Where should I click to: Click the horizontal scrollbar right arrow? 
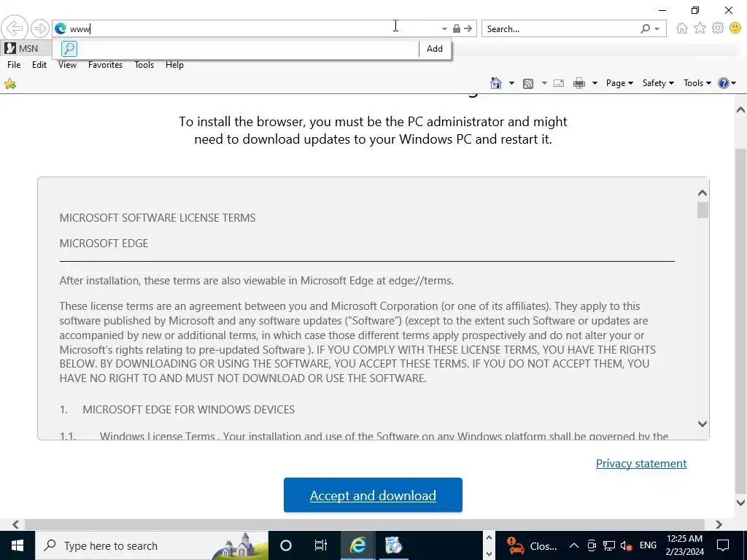tap(719, 524)
